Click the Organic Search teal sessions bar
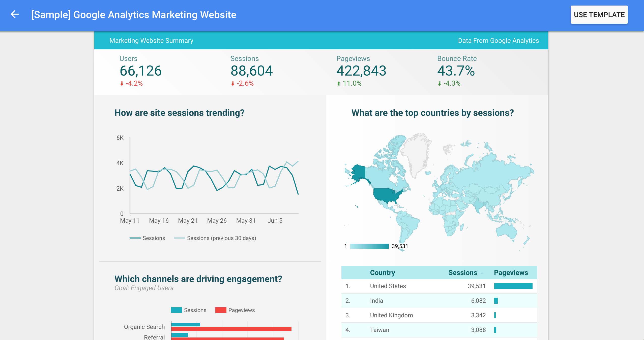 [x=186, y=325]
